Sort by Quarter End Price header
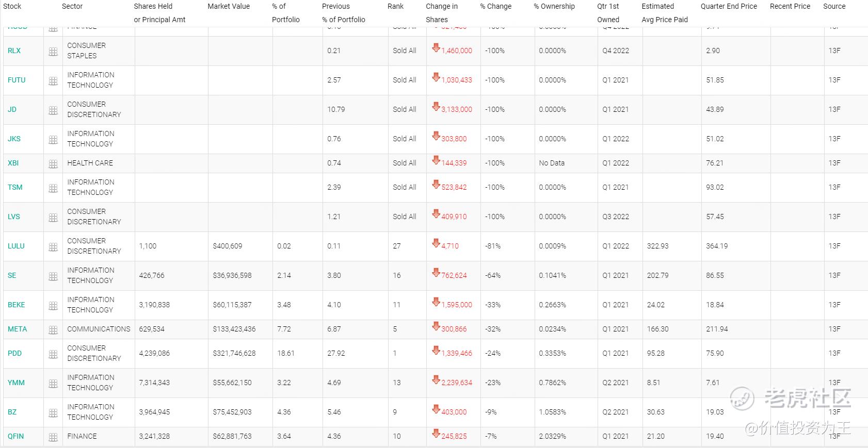This screenshot has height=448, width=868. pos(729,6)
